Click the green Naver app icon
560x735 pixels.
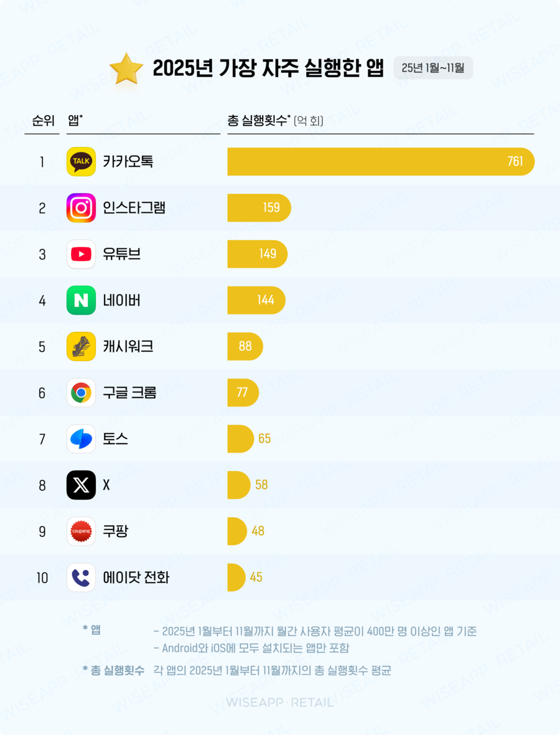(x=81, y=301)
